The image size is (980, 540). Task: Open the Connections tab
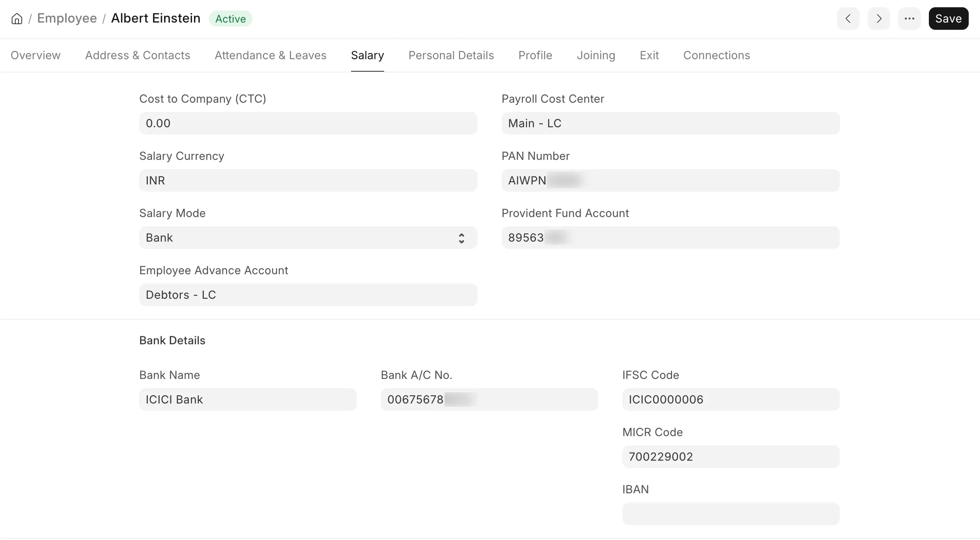(717, 55)
